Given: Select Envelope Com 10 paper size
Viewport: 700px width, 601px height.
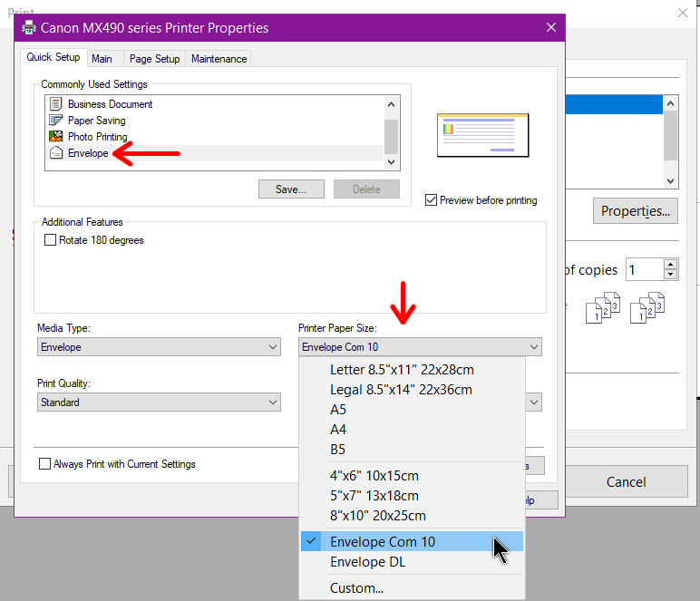Looking at the screenshot, I should pyautogui.click(x=412, y=541).
